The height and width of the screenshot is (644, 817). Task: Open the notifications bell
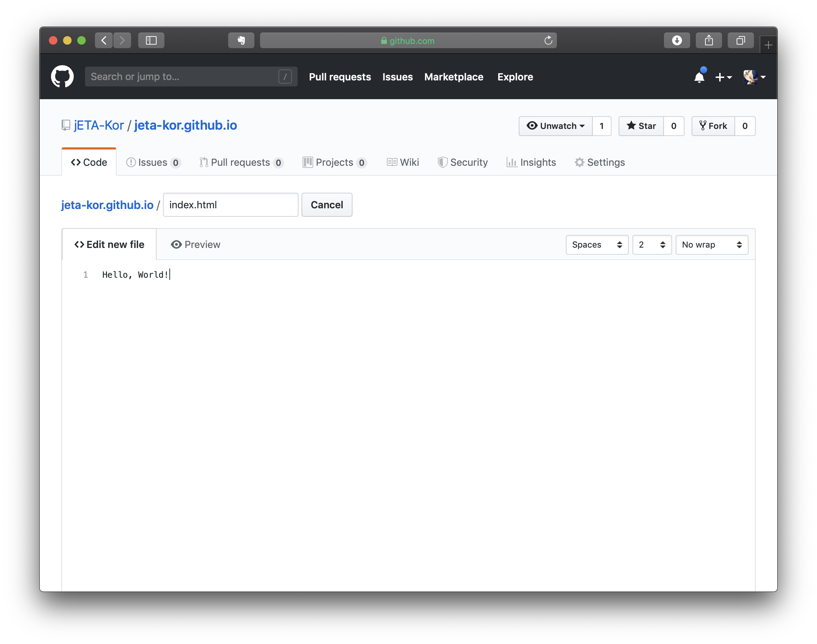pos(699,77)
